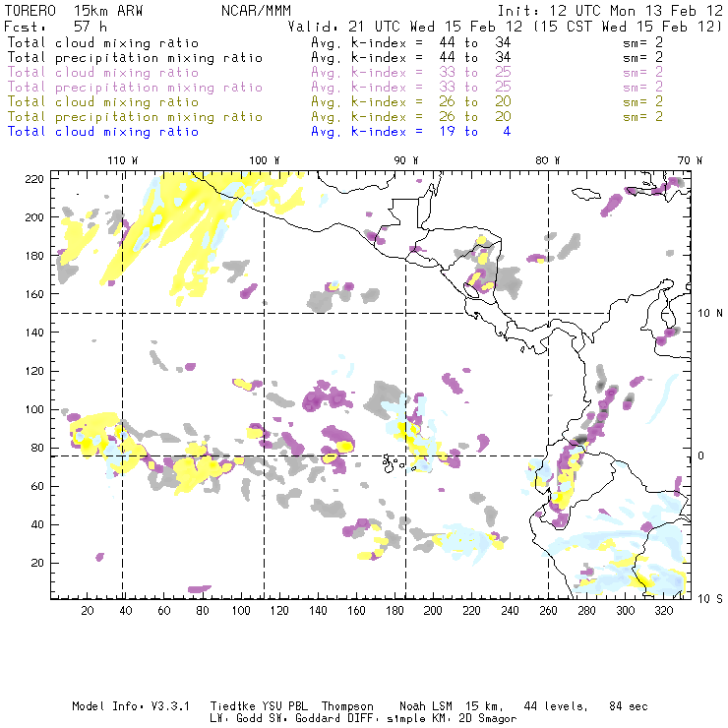Viewport: 728px width, 728px height.
Task: Click the '160' tick label on the vertical axis
Action: coord(33,294)
